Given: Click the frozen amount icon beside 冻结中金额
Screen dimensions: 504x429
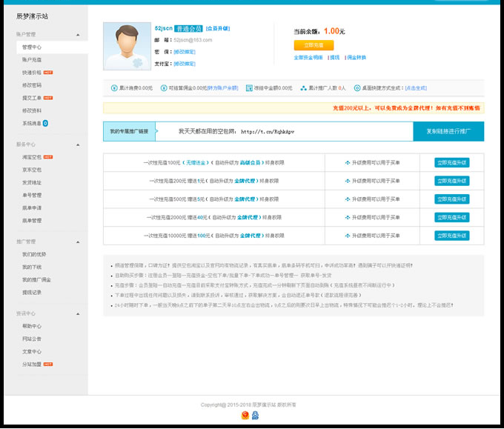Looking at the screenshot, I should [x=249, y=87].
